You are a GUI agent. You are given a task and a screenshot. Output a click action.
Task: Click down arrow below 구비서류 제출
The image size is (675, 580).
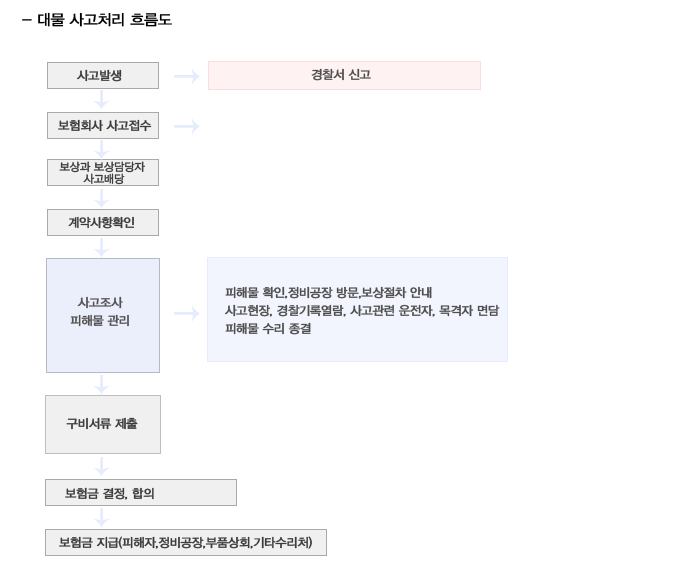pos(102,466)
